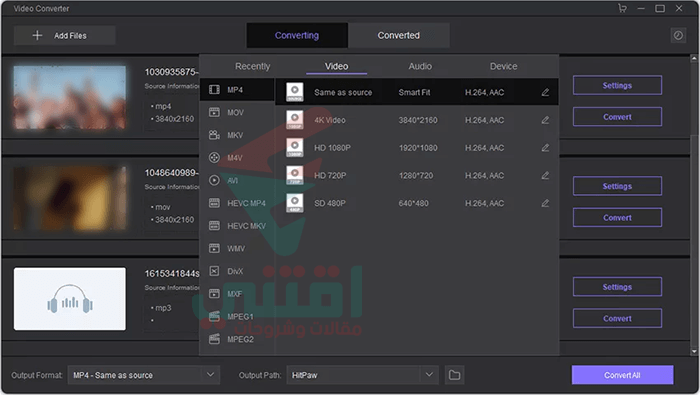Choose the 4K Video preset label
The width and height of the screenshot is (700, 395).
[330, 120]
